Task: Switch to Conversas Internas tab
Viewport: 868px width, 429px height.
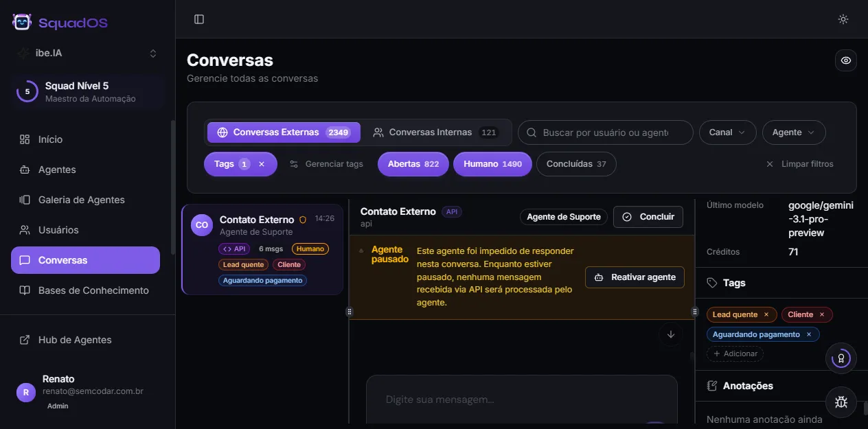Action: [x=435, y=132]
